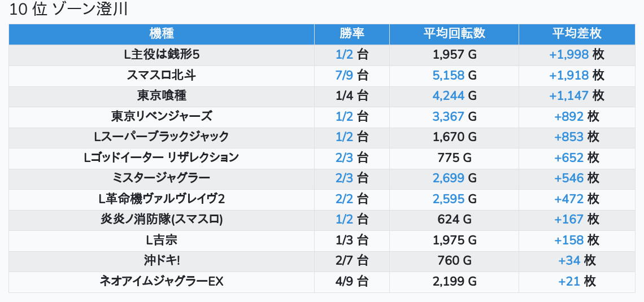Click the +1,998 average difference link

click(x=569, y=55)
